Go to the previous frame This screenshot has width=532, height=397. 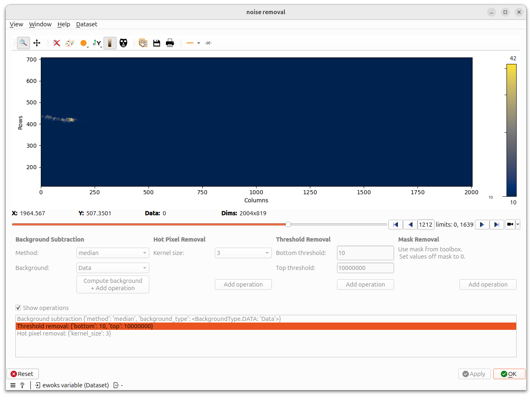click(410, 225)
